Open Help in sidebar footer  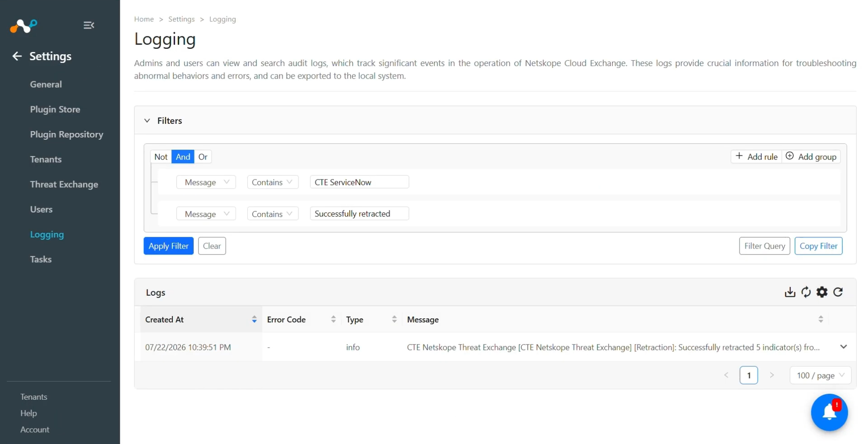click(x=28, y=413)
